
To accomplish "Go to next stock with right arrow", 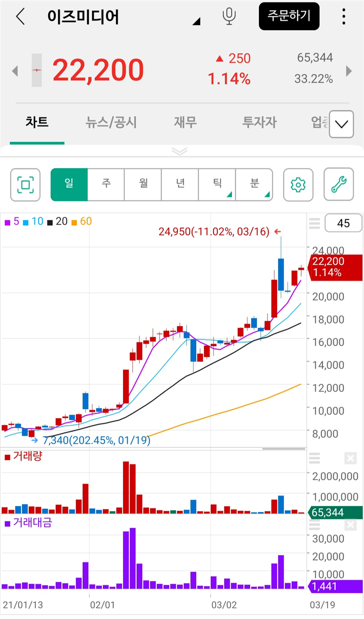I will pos(349,71).
